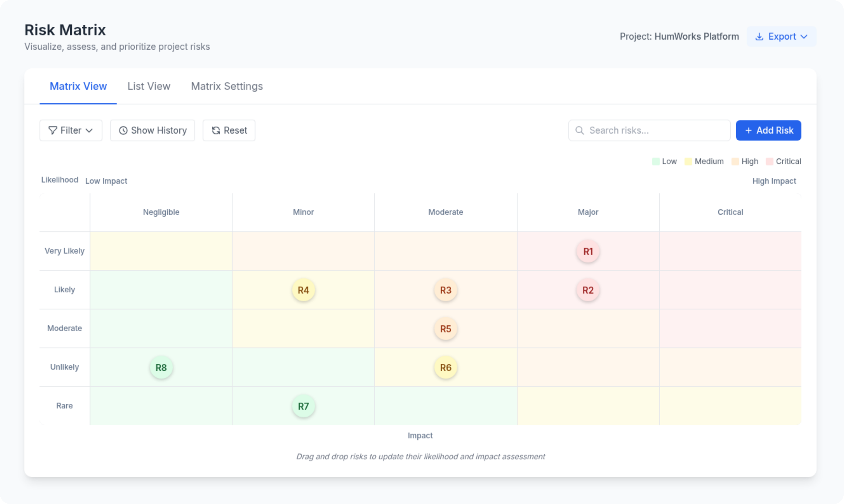Click the green R7 risk marker
844x504 pixels.
(x=303, y=406)
